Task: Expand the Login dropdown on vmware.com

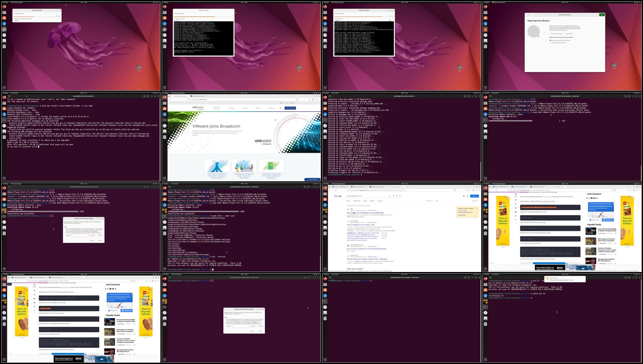Action: [x=291, y=103]
